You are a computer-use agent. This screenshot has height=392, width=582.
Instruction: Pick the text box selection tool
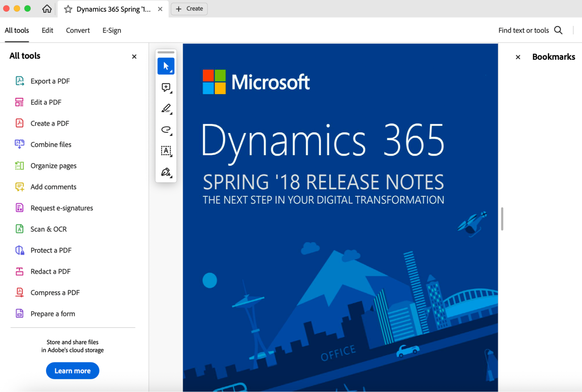click(166, 151)
